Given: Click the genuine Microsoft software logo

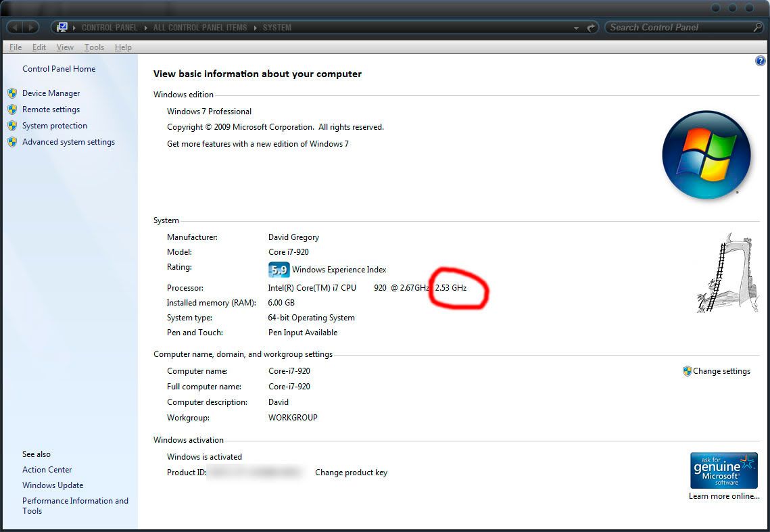Looking at the screenshot, I should click(723, 470).
